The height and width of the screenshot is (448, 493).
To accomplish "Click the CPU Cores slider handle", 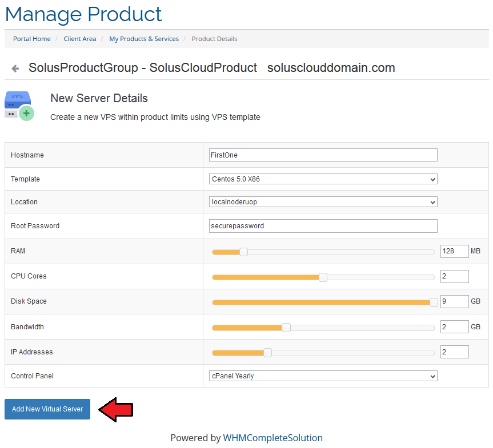I will coord(323,277).
